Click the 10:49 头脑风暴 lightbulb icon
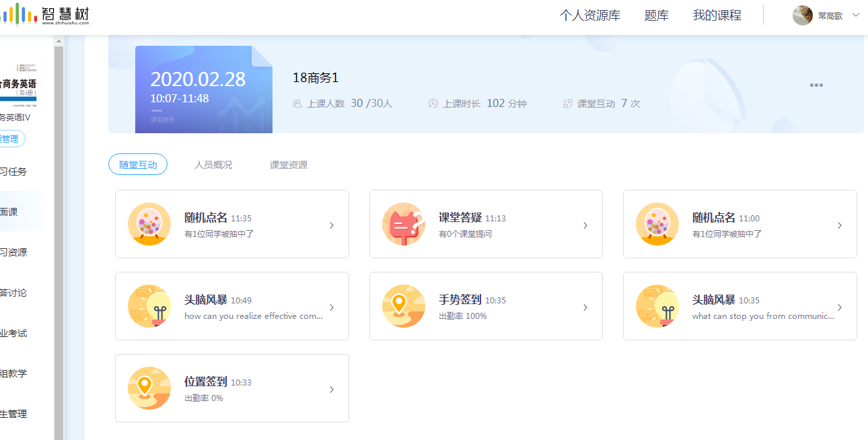868x440 pixels. coord(149,306)
